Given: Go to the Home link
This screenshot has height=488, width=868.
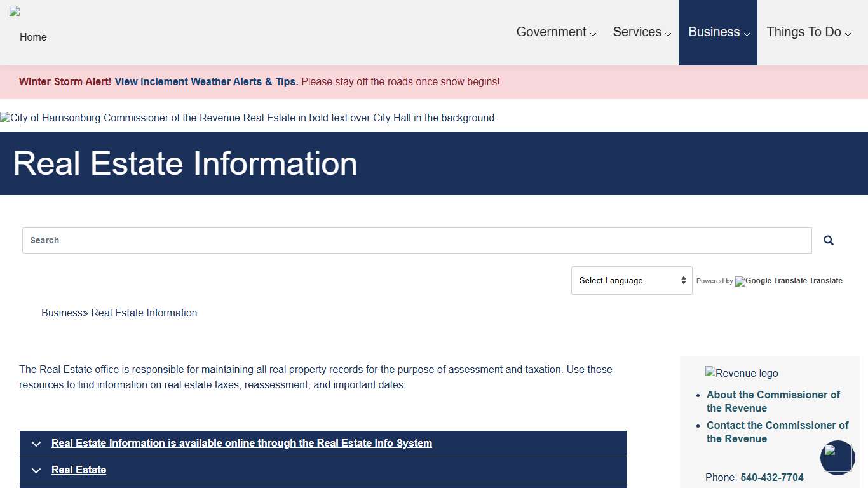Looking at the screenshot, I should (33, 37).
